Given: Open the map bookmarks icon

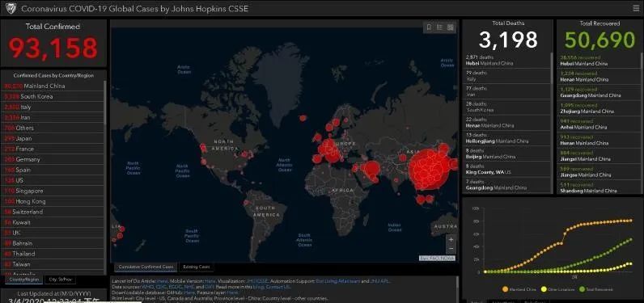Looking at the screenshot, I should tap(429, 27).
